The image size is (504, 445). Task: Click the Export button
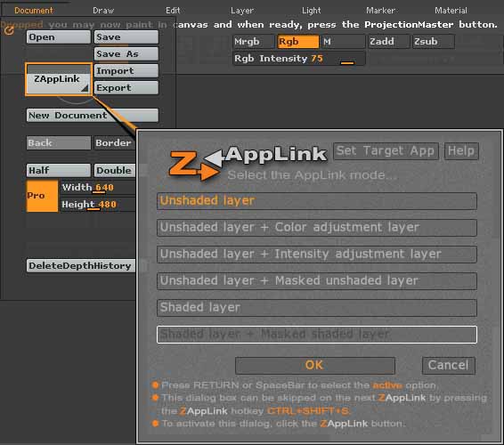pos(126,88)
